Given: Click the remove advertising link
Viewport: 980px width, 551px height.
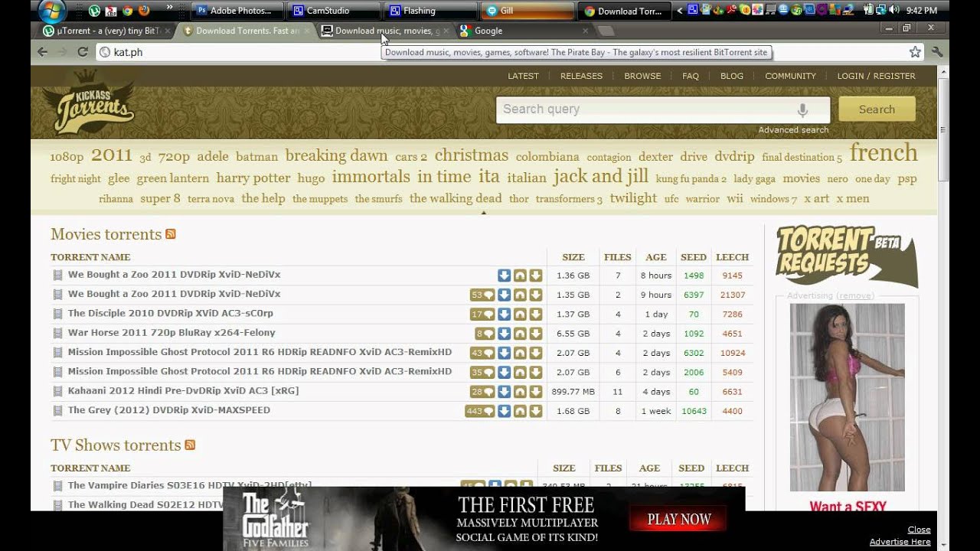Looking at the screenshot, I should (x=854, y=295).
